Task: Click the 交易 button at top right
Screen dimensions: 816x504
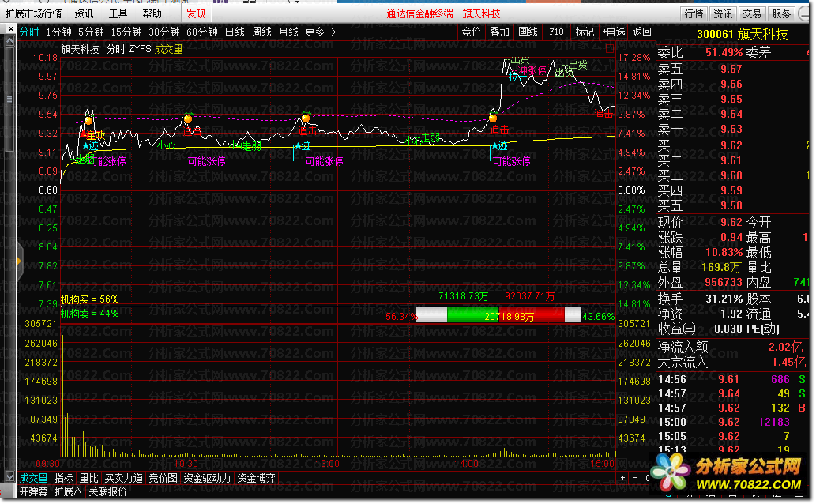Action: [752, 14]
